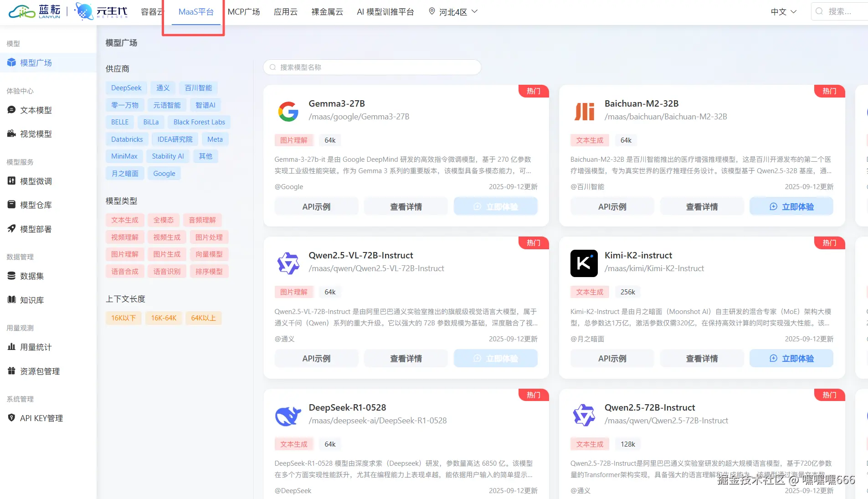Open the 裸金属云 tab
868x499 pixels.
click(x=327, y=12)
